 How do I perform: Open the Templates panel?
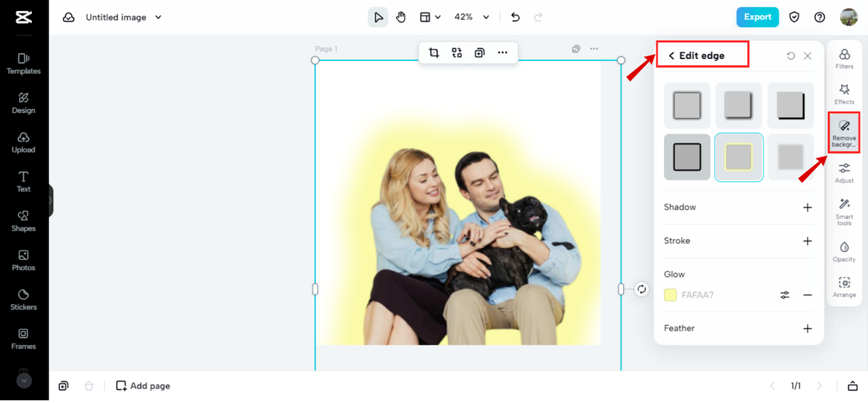pos(24,64)
